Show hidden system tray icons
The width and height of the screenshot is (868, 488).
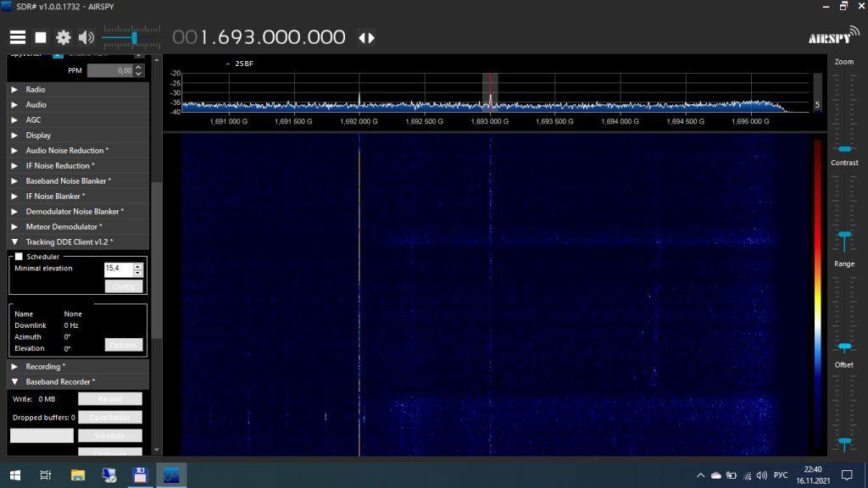coord(700,475)
